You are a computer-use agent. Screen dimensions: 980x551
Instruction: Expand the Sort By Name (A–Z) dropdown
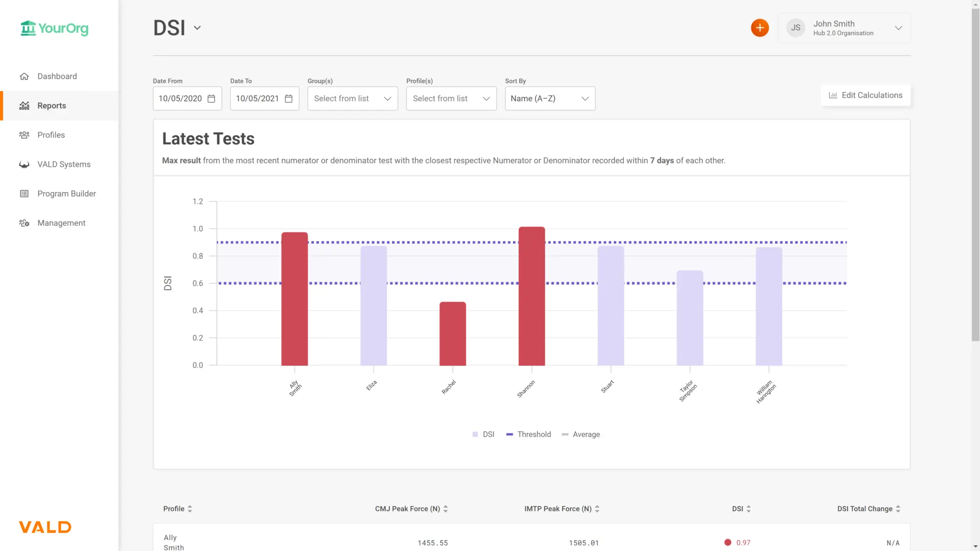click(x=550, y=99)
